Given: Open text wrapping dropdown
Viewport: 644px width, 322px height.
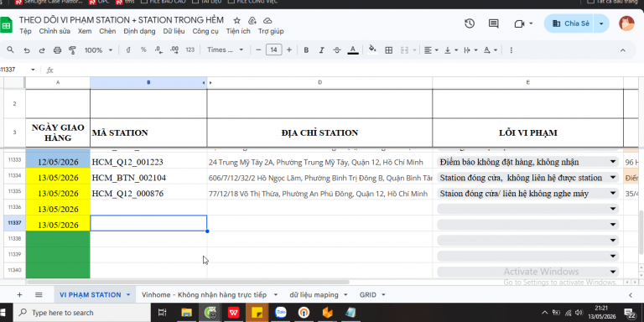Looking at the screenshot, I should click(470, 50).
